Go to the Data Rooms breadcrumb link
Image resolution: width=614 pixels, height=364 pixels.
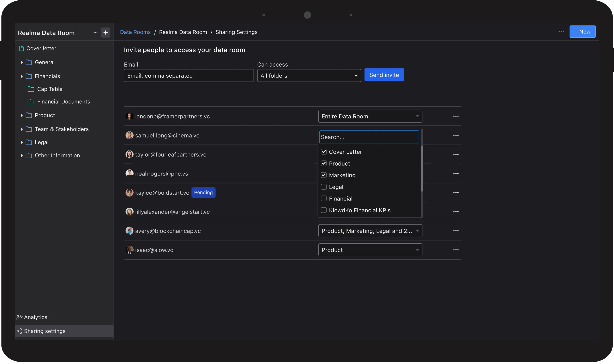(x=135, y=32)
